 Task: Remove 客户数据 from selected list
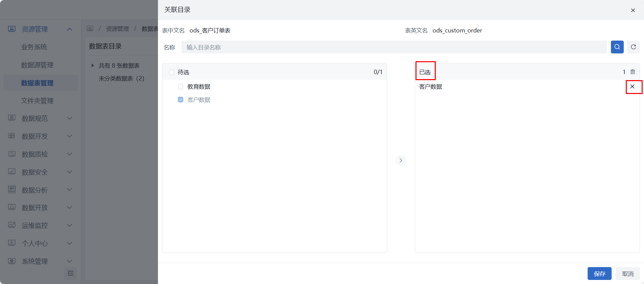pyautogui.click(x=632, y=87)
